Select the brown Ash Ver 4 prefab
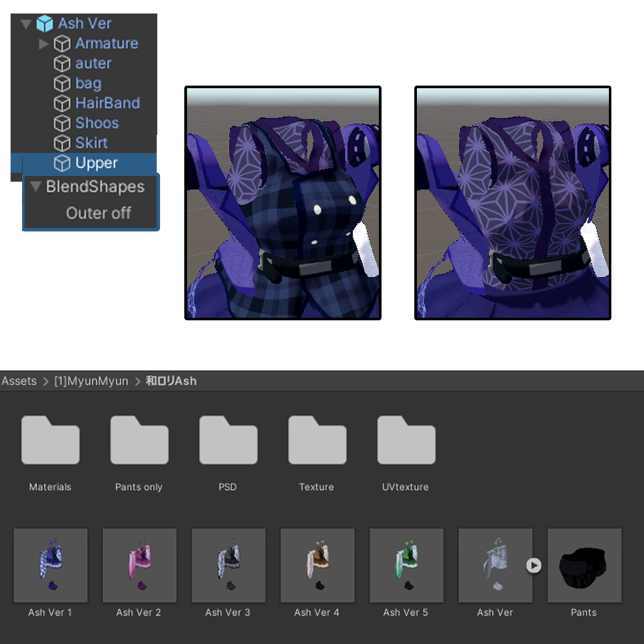 (318, 565)
